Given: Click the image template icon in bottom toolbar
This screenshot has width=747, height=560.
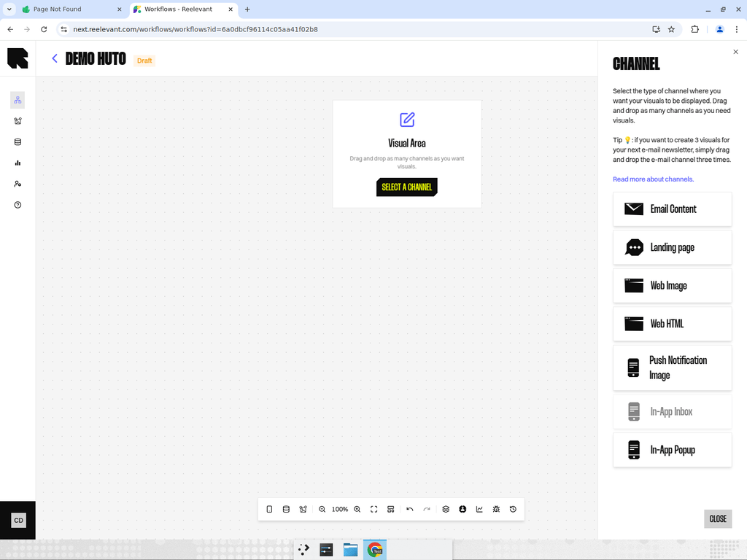Looking at the screenshot, I should [303, 509].
